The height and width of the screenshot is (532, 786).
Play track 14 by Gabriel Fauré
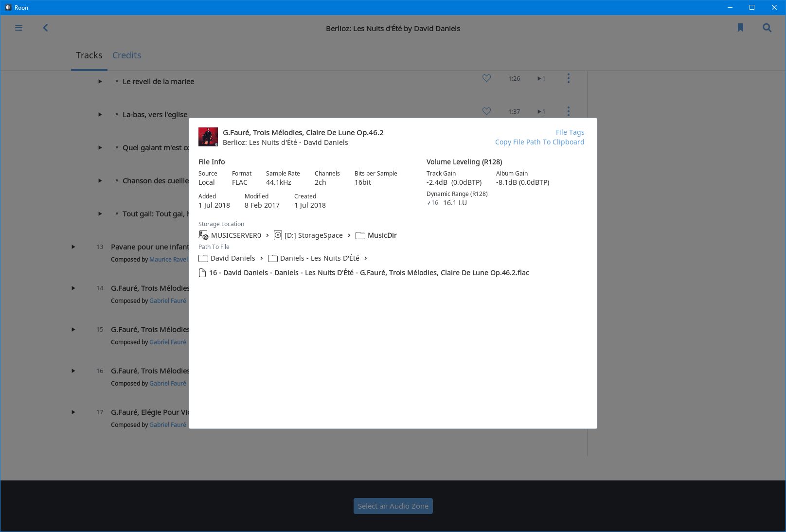(x=73, y=288)
